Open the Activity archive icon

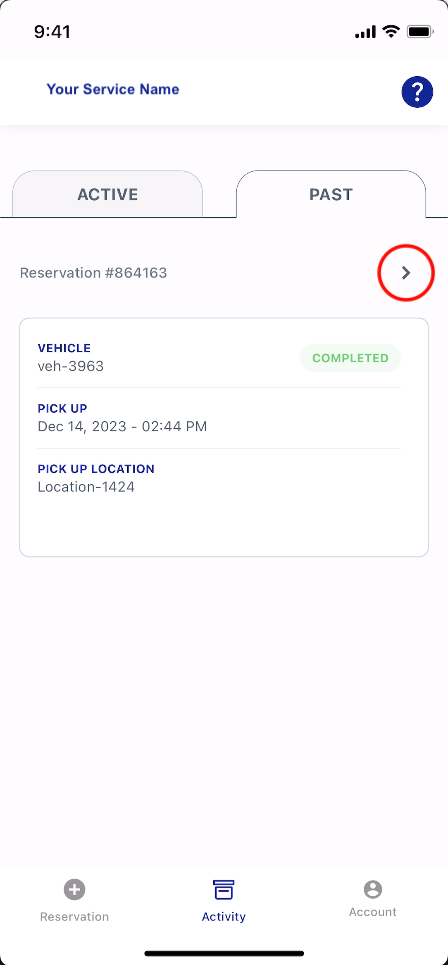(x=223, y=889)
